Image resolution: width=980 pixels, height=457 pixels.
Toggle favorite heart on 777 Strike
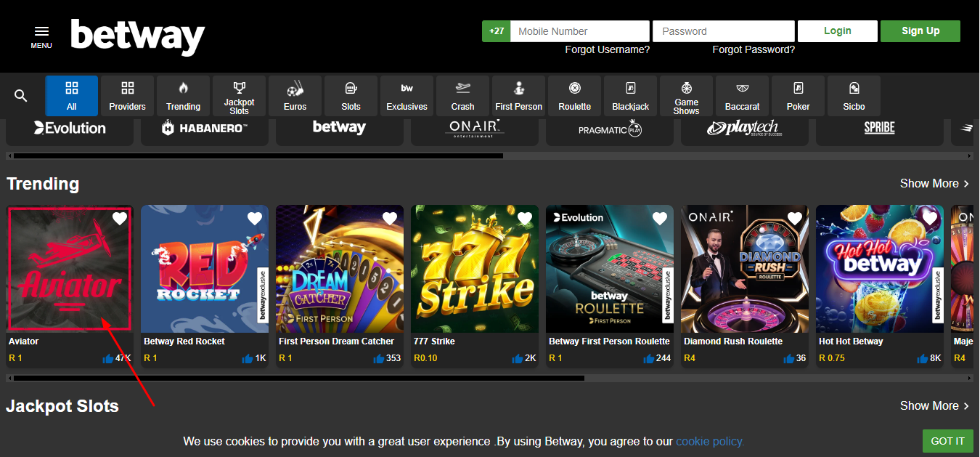pyautogui.click(x=525, y=219)
